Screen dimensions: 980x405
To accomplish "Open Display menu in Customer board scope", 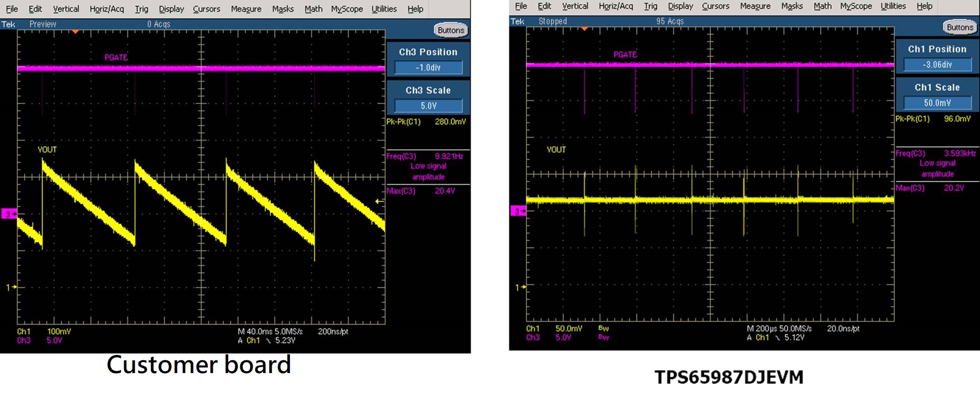I will [171, 9].
